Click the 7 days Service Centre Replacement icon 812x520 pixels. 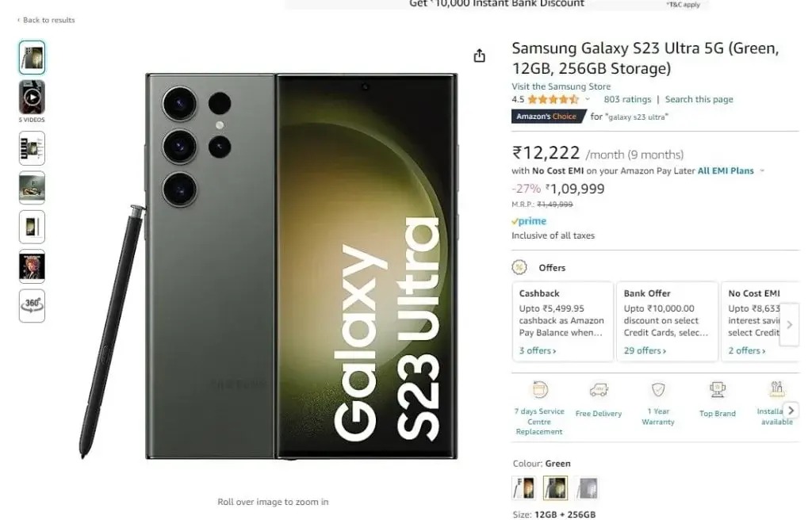[x=539, y=389]
